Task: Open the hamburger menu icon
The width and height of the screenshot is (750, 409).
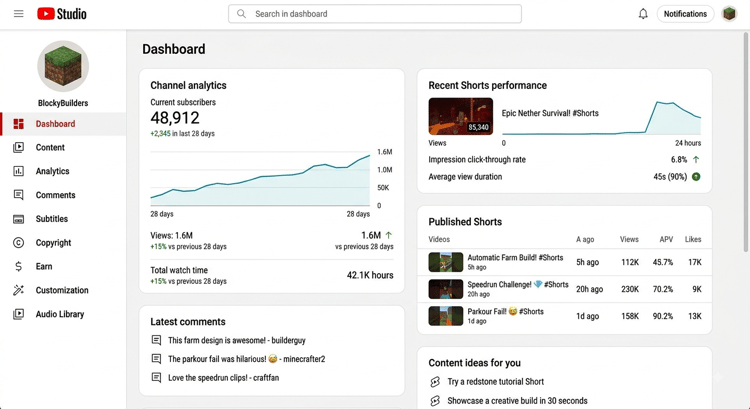Action: click(19, 14)
